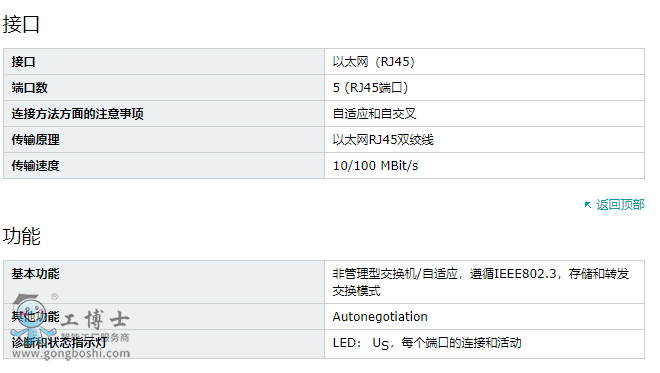Viewport: 660px width, 373px height.
Task: Click the 连接方法方面的注意事项 label
Action: 77,114
